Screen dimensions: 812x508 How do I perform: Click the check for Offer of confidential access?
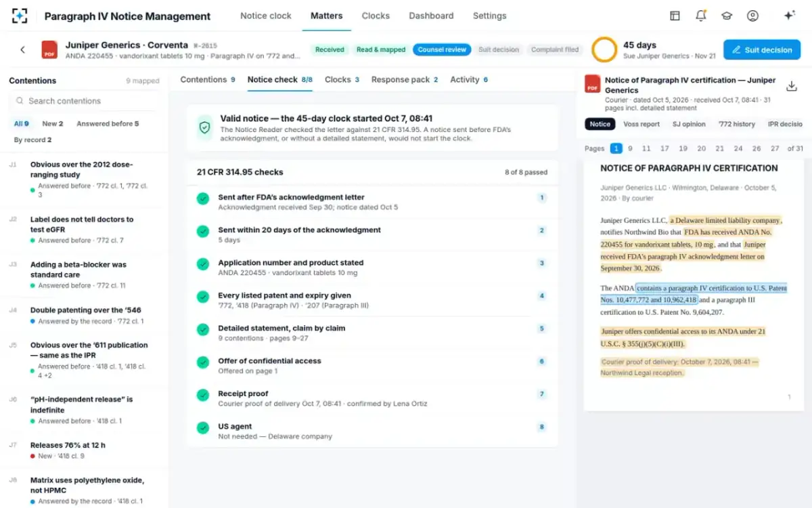tap(202, 362)
